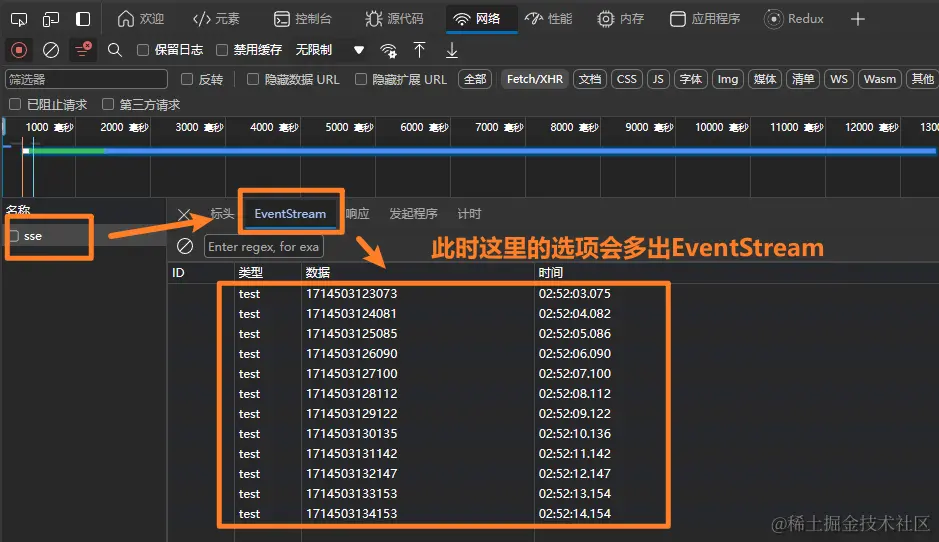Open the 内存 memory tab

click(620, 19)
